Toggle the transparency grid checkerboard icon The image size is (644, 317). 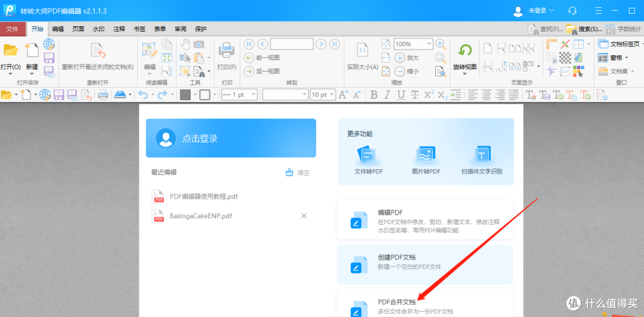click(565, 57)
